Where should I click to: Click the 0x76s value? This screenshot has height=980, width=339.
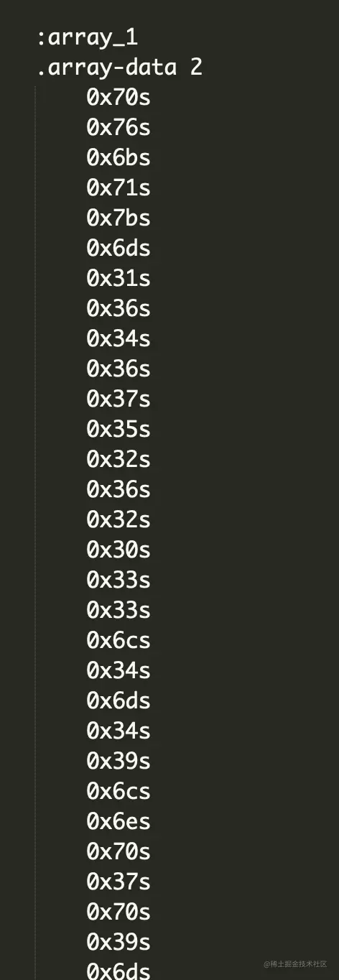pos(119,128)
